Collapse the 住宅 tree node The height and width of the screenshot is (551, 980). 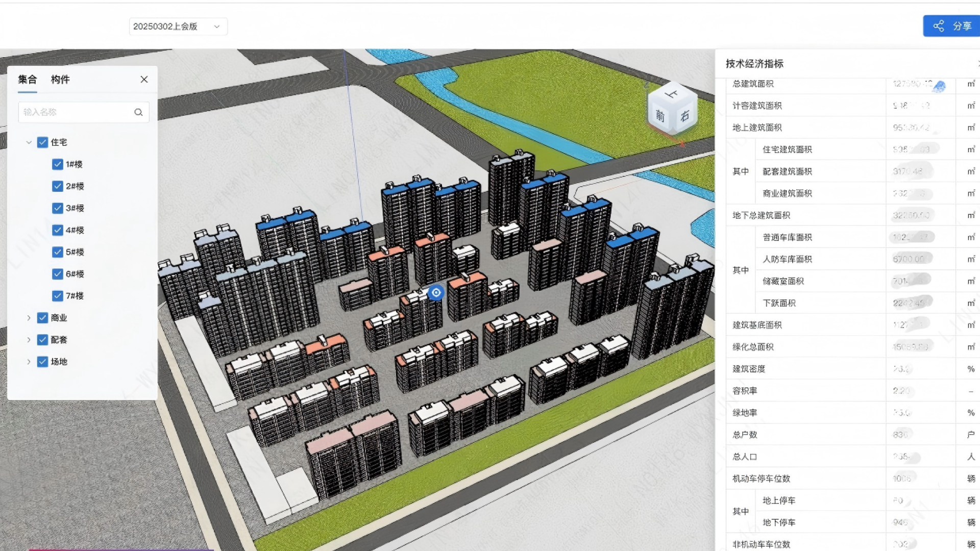coord(29,142)
